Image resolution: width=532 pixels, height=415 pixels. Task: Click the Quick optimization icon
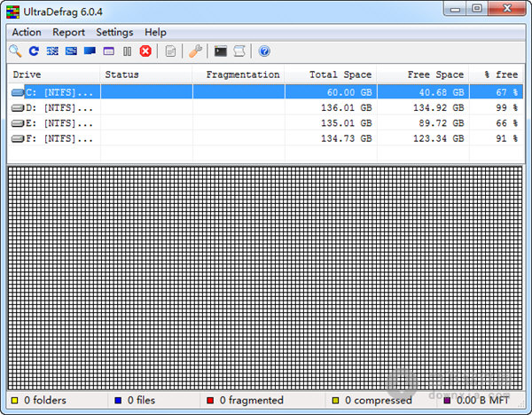coord(71,51)
